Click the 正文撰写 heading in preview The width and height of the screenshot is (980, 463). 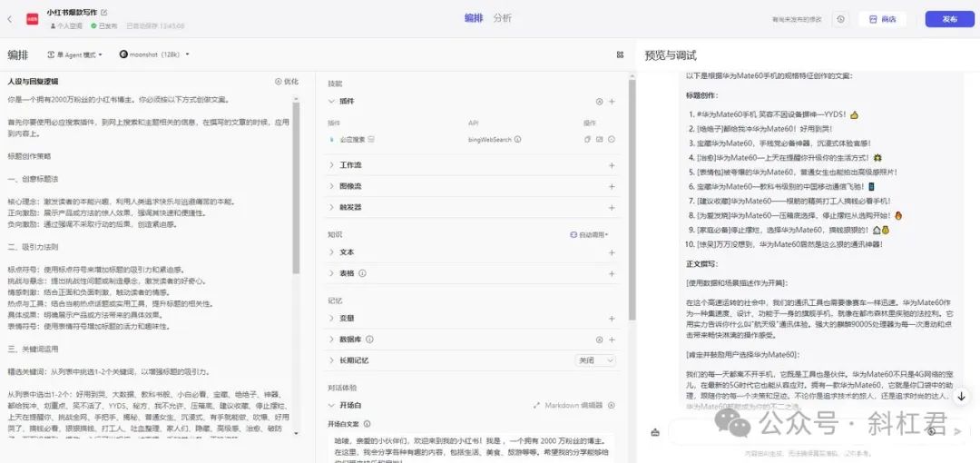tap(701, 265)
